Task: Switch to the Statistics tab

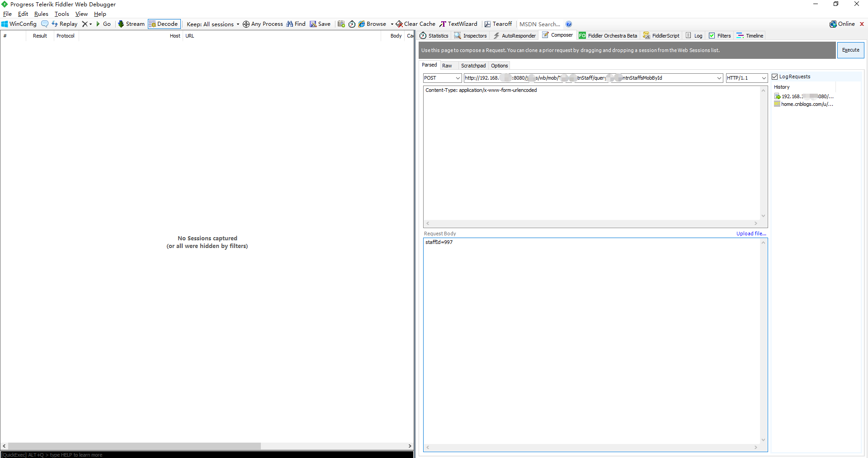Action: (434, 36)
